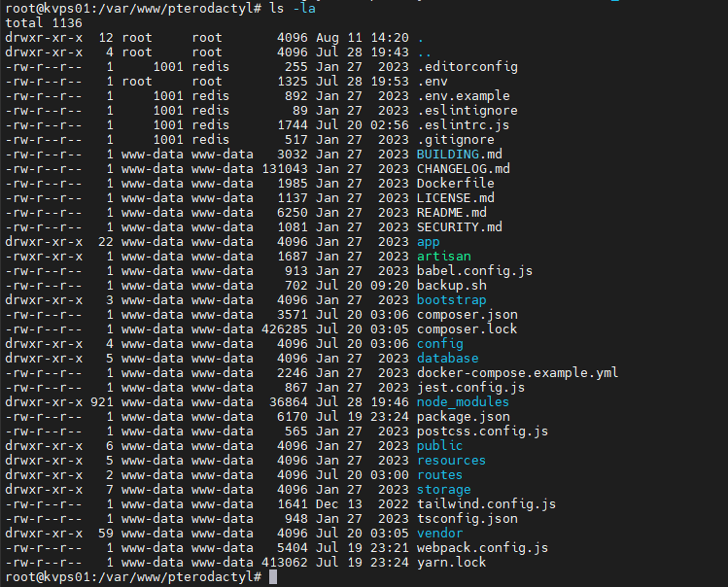
Task: Select the webpack.config.js file name
Action: point(483,548)
